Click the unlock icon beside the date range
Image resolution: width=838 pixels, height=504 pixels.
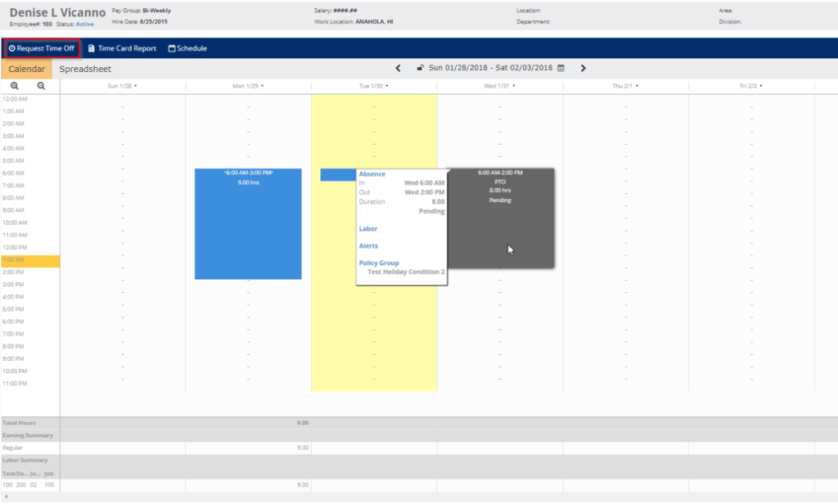click(420, 68)
